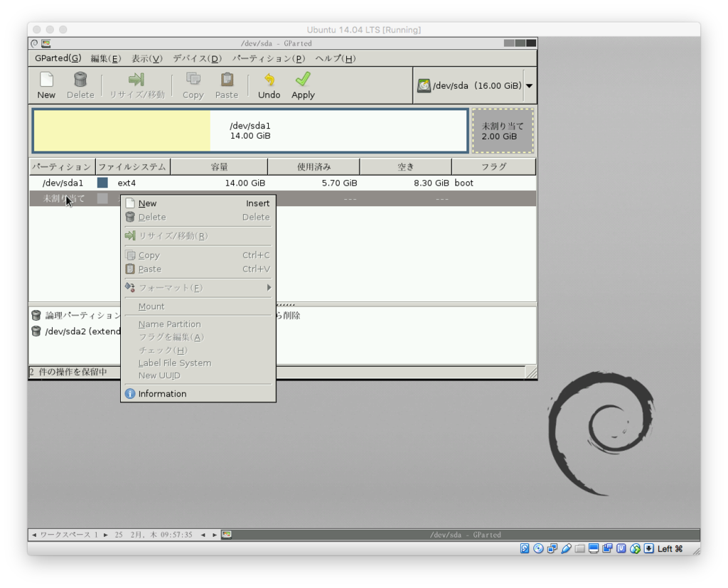Open the デバイス(D) menu
The height and width of the screenshot is (588, 728).
(x=198, y=58)
